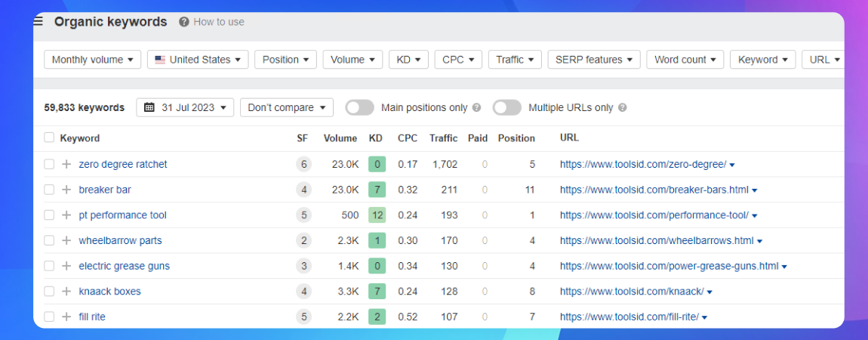
Task: Expand URL options for power-grease-guns.html
Action: pos(784,267)
